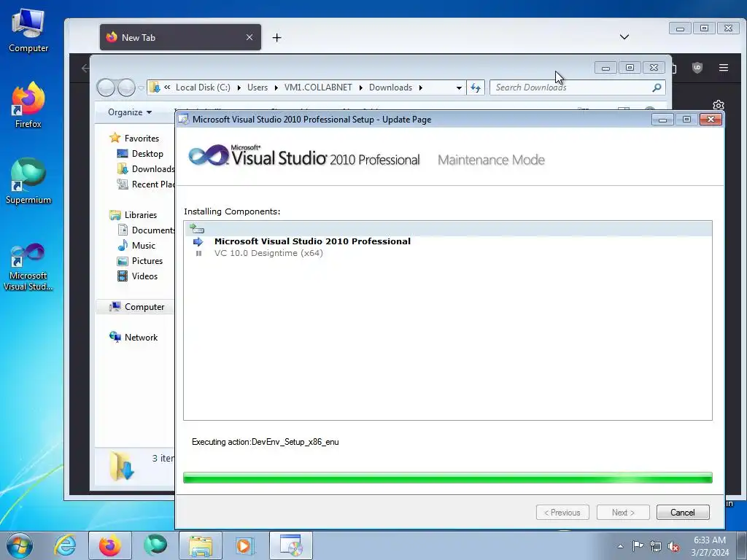Open the Documents library

pyautogui.click(x=146, y=230)
